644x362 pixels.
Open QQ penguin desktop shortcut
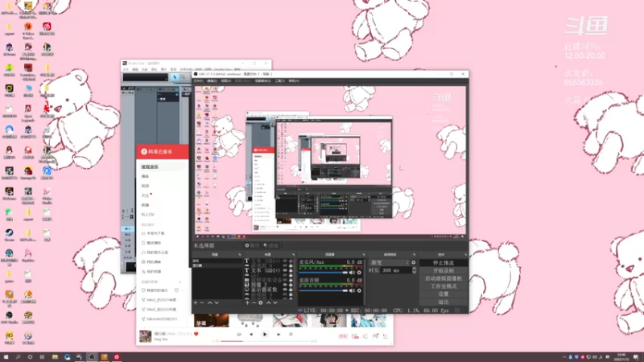pyautogui.click(x=9, y=152)
